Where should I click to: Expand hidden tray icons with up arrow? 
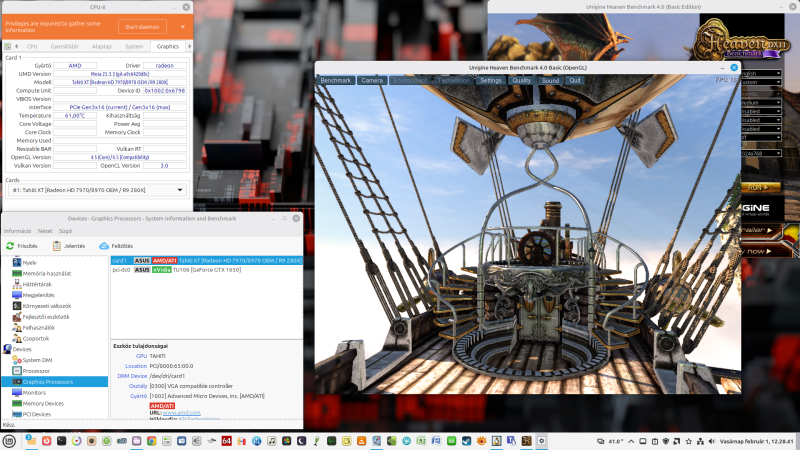coord(631,441)
